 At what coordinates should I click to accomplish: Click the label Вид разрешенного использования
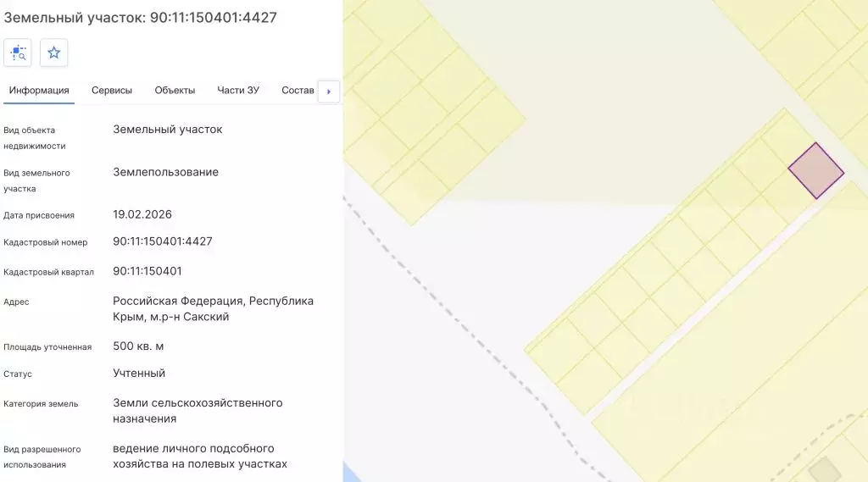pyautogui.click(x=42, y=457)
